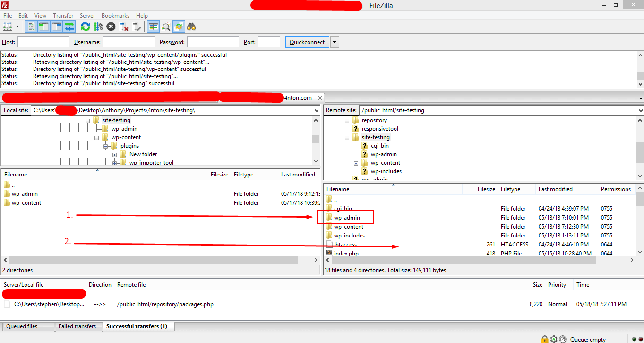Collapse local tree wp-content node

click(x=97, y=137)
